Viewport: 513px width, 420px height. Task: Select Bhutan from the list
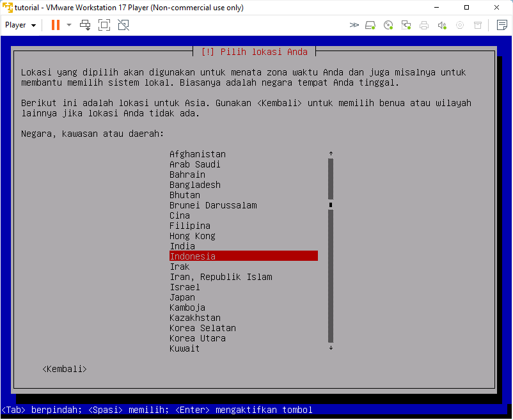click(x=244, y=195)
